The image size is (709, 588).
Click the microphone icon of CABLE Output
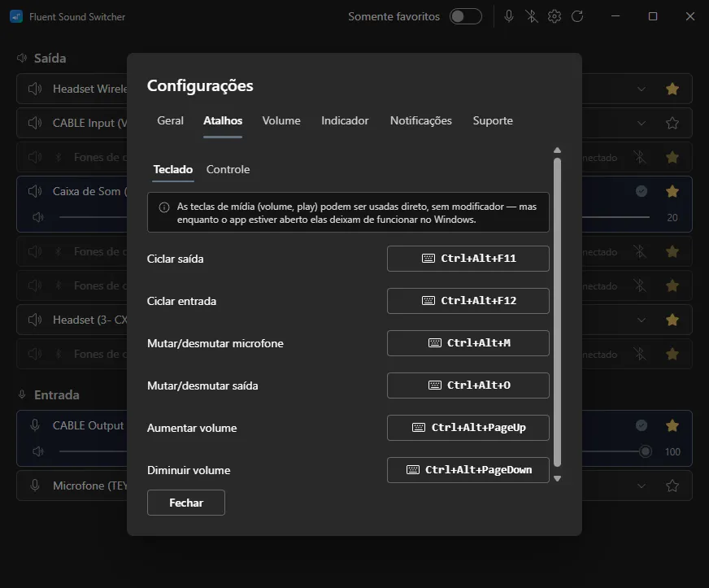(x=35, y=425)
